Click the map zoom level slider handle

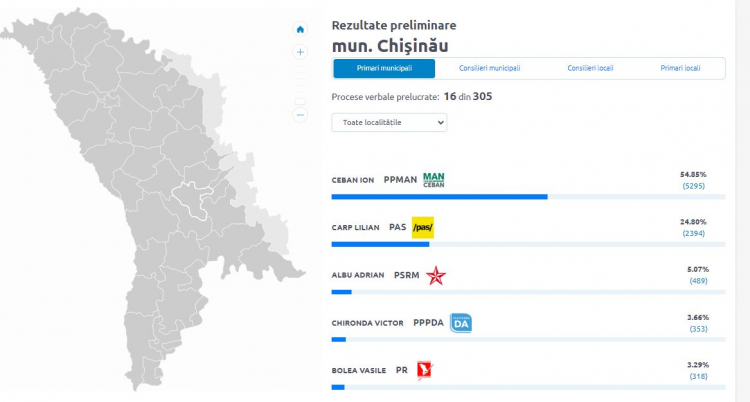coord(300,101)
